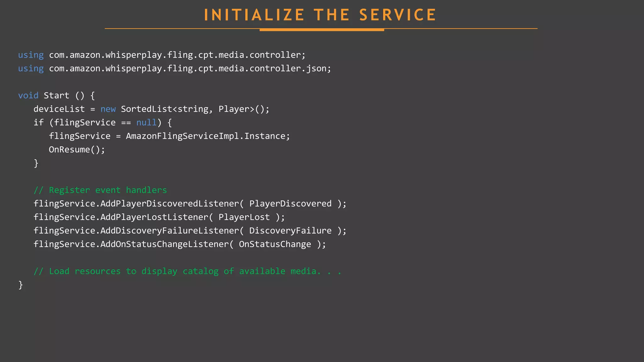The height and width of the screenshot is (362, 644).
Task: Click the 'AddPlayerDiscoveredListener( PlayerDiscovered );' line
Action: pos(190,204)
